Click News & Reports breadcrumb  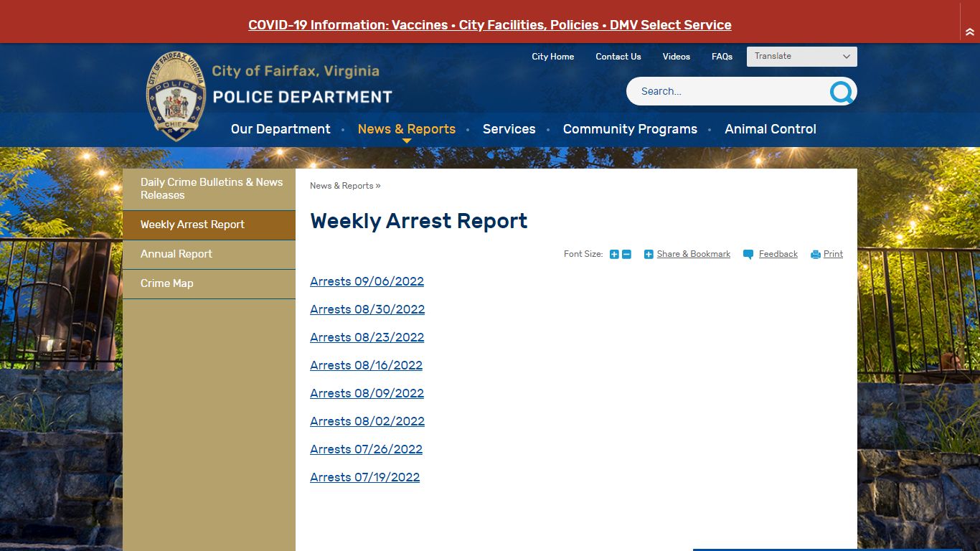[x=341, y=186]
